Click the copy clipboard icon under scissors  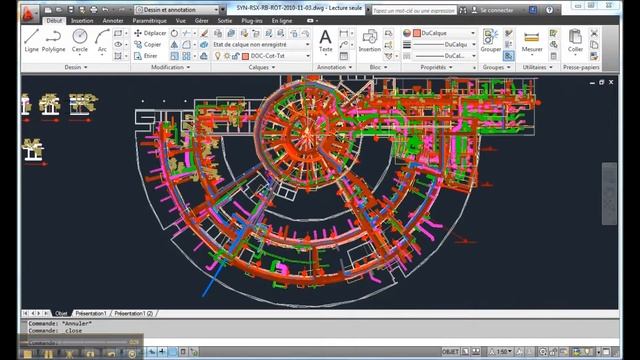[x=594, y=44]
